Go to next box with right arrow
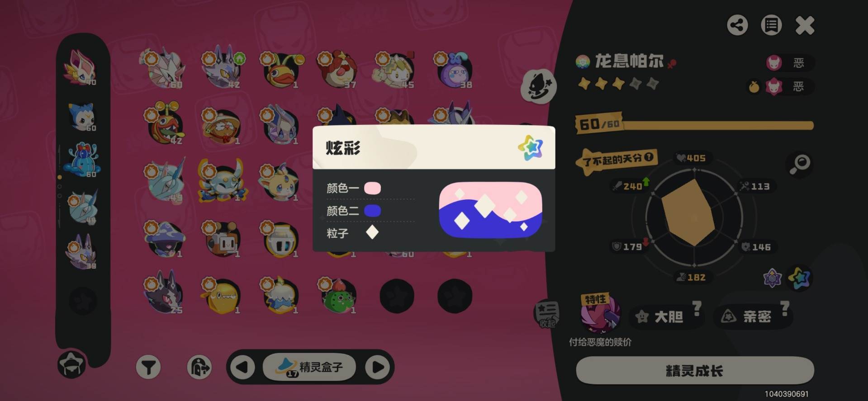Viewport: 868px width, 401px height. click(x=378, y=367)
